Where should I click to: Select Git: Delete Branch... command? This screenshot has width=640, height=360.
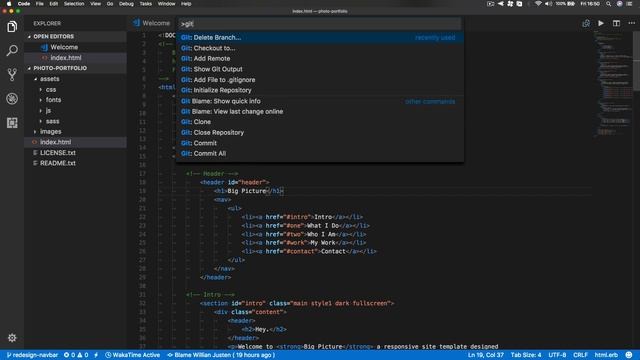(x=320, y=38)
